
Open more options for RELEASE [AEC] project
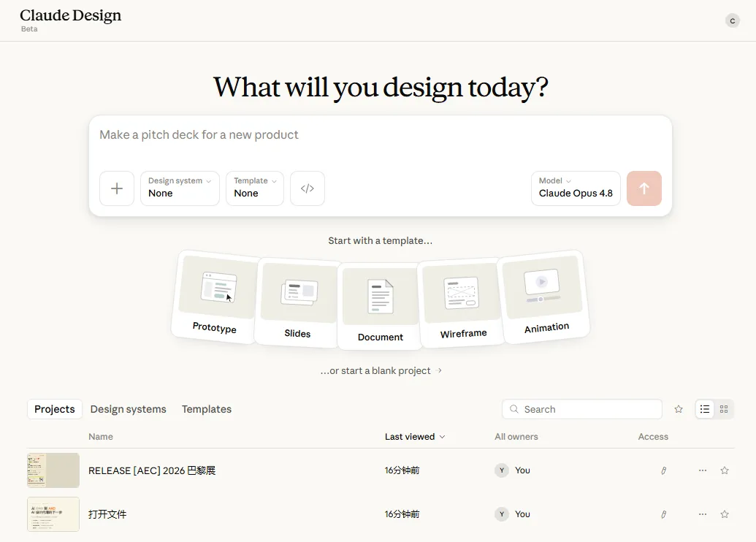703,470
